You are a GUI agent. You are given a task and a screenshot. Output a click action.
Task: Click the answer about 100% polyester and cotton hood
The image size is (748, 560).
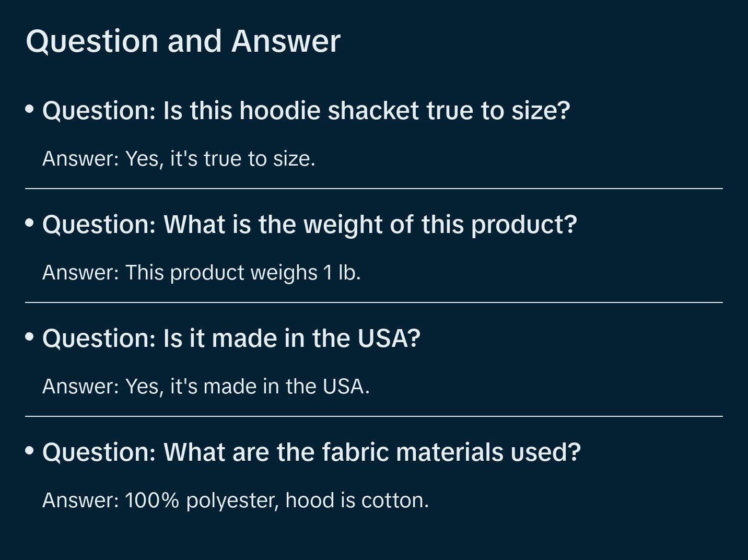point(236,500)
